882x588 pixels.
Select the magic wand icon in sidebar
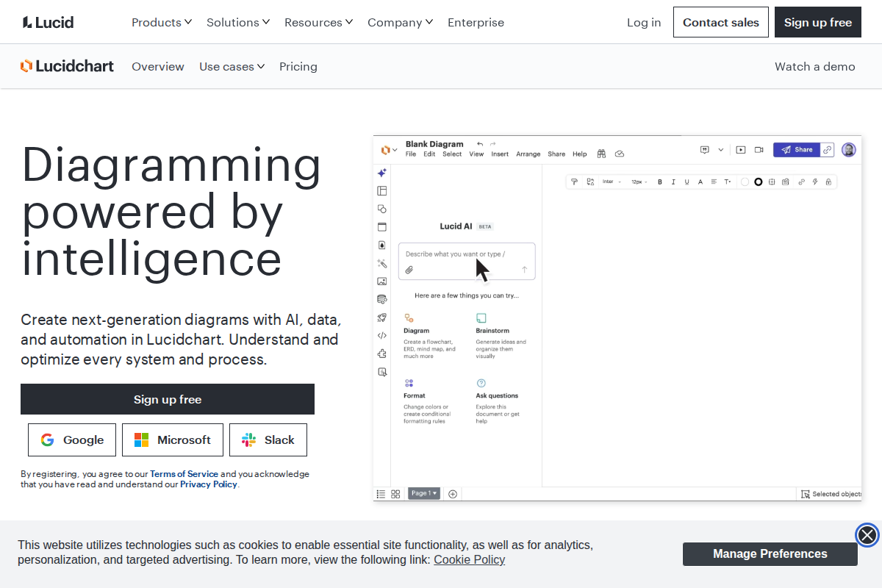click(x=381, y=263)
